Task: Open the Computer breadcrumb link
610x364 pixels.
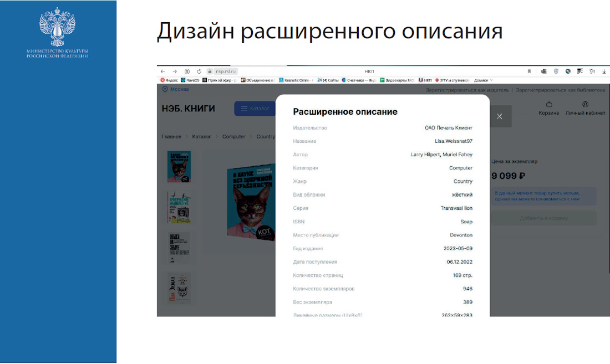Action: coord(233,136)
